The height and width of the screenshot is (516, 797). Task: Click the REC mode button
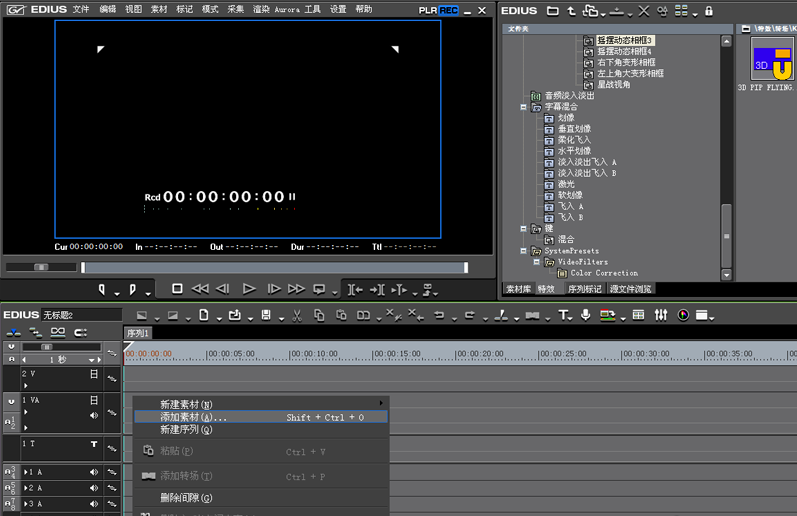[448, 10]
